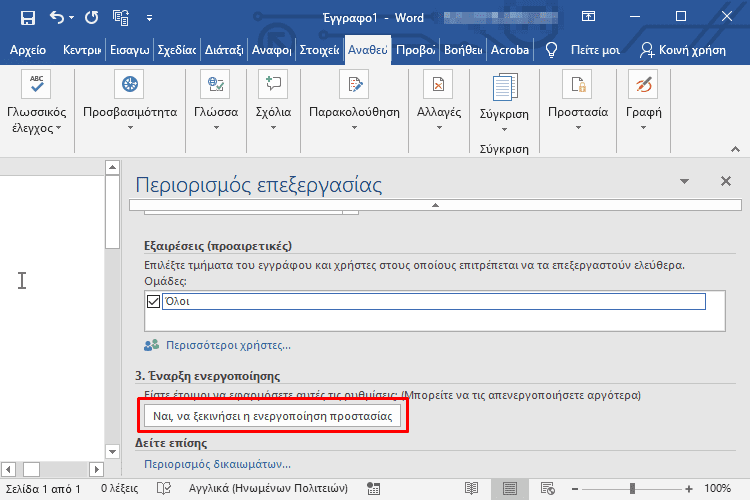The image size is (750, 500).
Task: Open the Βοήθεια ribbon tab
Action: (x=462, y=50)
